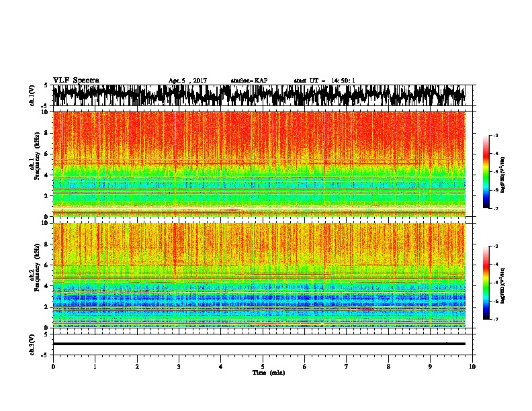Click the ch.1 colorbar log(PSD) label
532x411 pixels.
coord(503,175)
